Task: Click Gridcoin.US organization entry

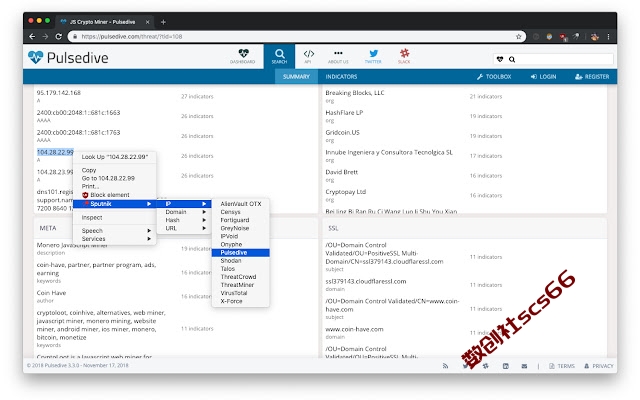Action: click(342, 132)
